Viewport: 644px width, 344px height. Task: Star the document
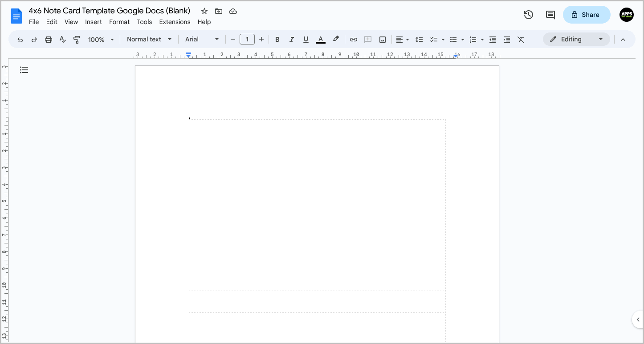click(204, 11)
